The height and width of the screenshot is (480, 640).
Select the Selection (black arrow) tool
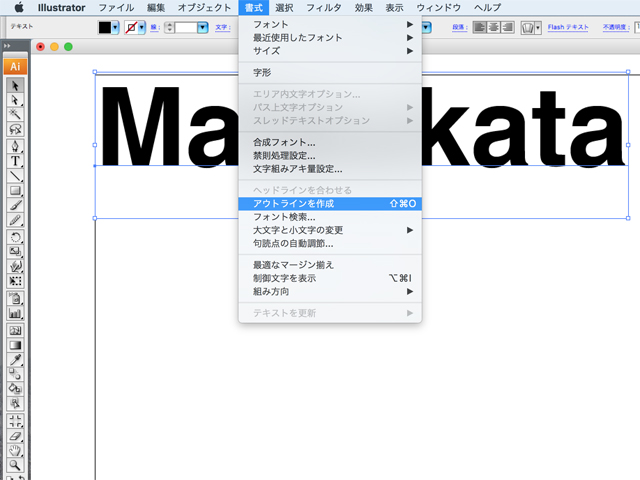point(15,85)
